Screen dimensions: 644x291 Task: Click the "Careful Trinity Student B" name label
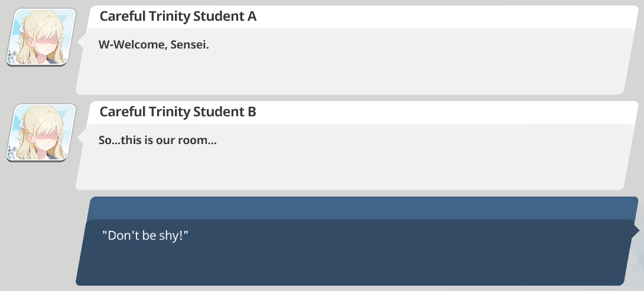pyautogui.click(x=178, y=112)
